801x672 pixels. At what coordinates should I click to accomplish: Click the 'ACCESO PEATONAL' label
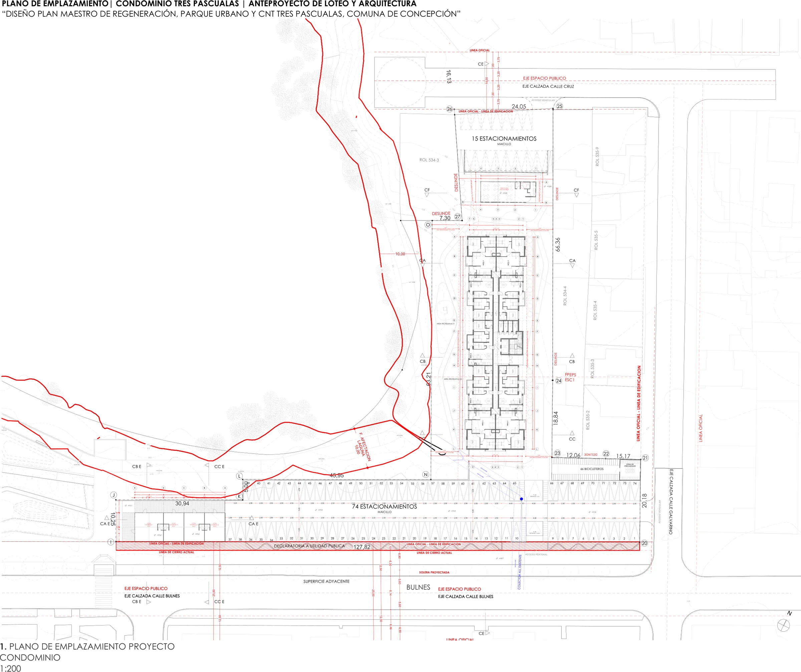(536, 555)
